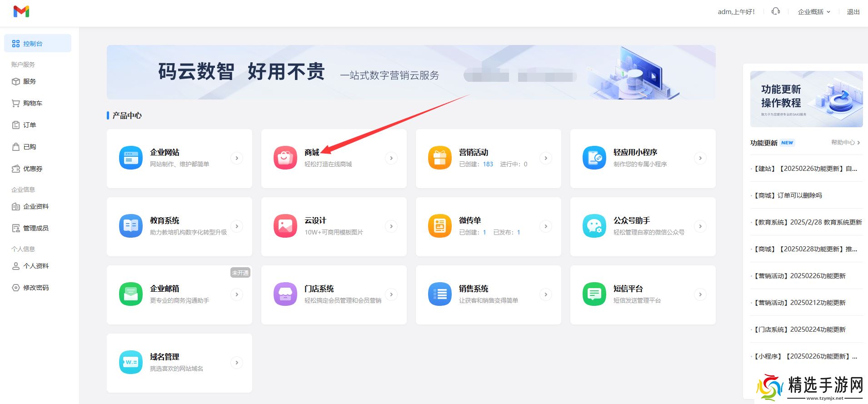
Task: Open the 域名管理 domain icon
Action: coord(131,363)
